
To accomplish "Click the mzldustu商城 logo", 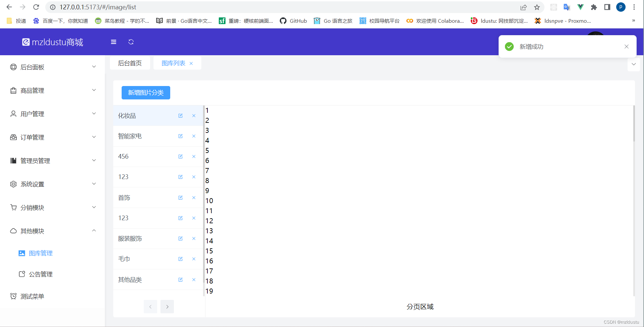I will 53,42.
